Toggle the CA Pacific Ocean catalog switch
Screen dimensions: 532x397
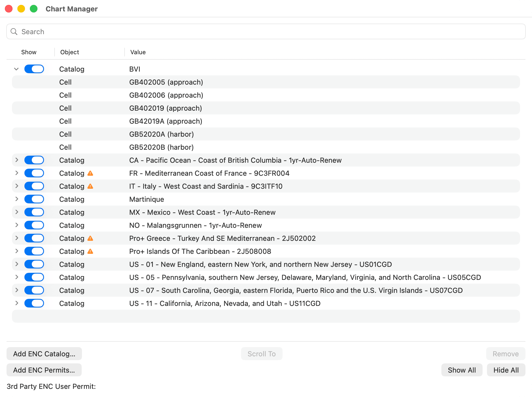coord(34,160)
